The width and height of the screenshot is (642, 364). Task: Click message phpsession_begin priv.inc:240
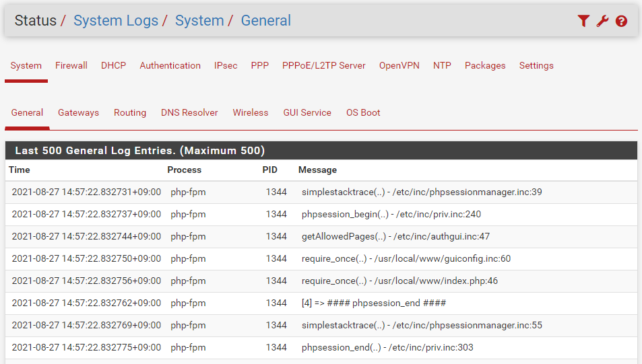coord(391,215)
